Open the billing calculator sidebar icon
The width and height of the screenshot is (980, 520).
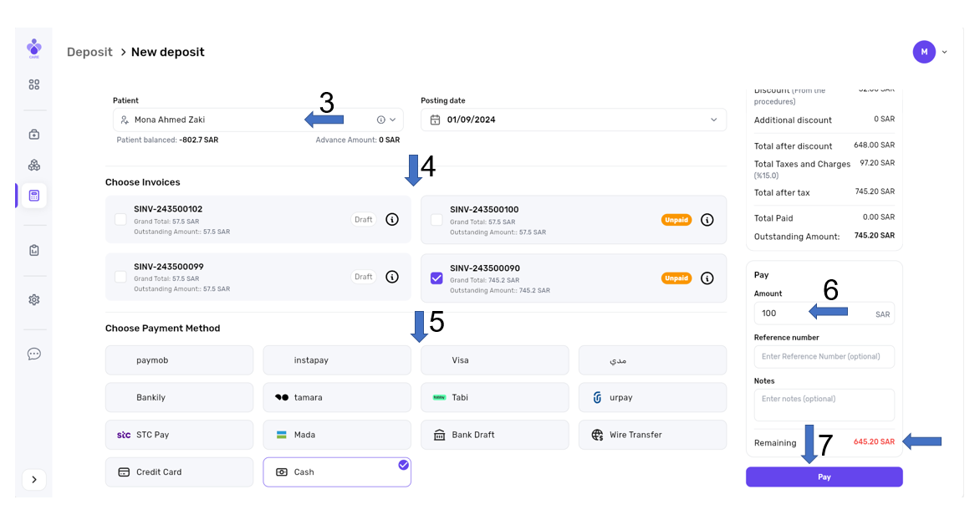[34, 196]
